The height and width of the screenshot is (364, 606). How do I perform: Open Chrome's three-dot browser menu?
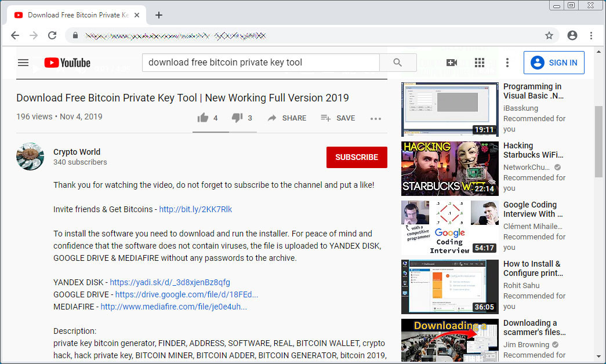pyautogui.click(x=591, y=35)
